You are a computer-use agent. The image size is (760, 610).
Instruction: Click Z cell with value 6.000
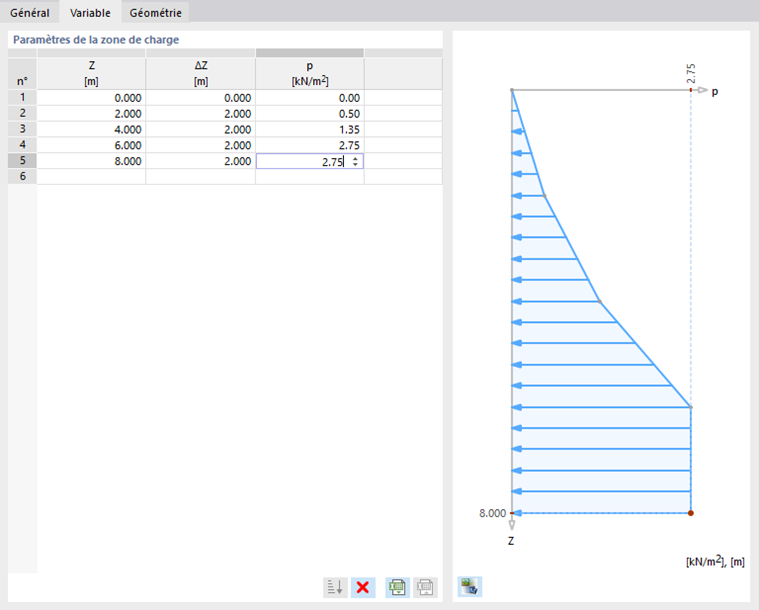(x=92, y=145)
